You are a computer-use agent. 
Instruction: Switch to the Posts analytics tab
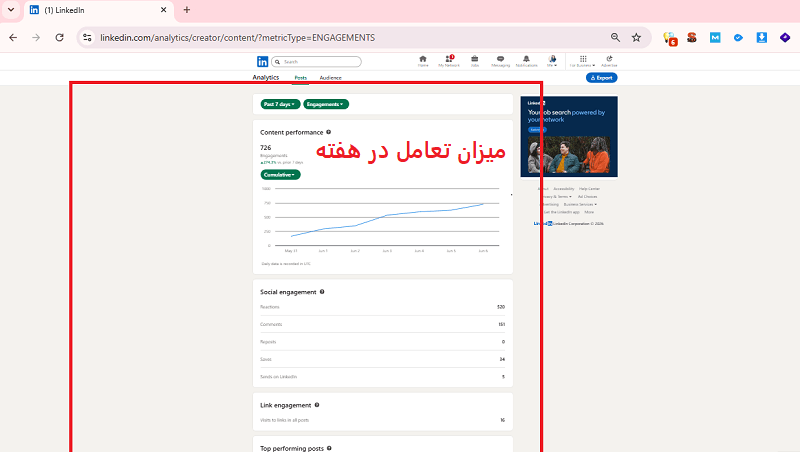[301, 78]
